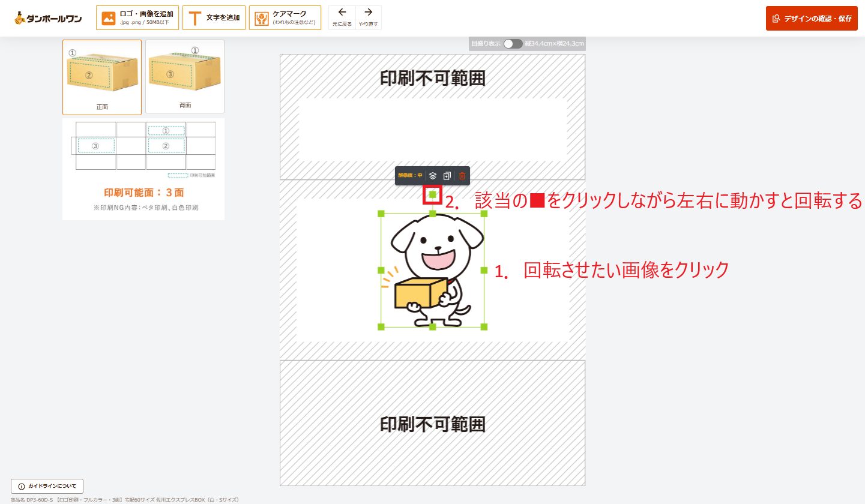Delete the image with the trash icon
865x504 pixels.
pos(462,176)
